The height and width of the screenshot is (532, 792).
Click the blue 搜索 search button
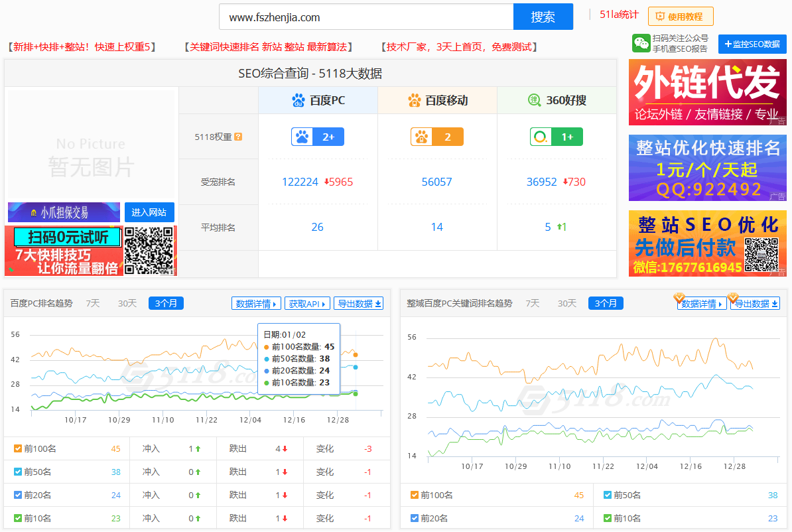(x=543, y=17)
